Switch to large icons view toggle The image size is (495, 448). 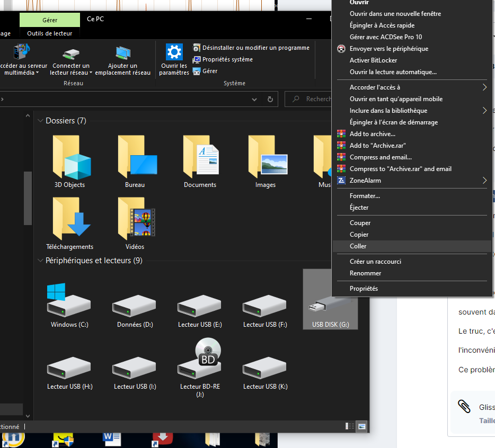coord(362,426)
